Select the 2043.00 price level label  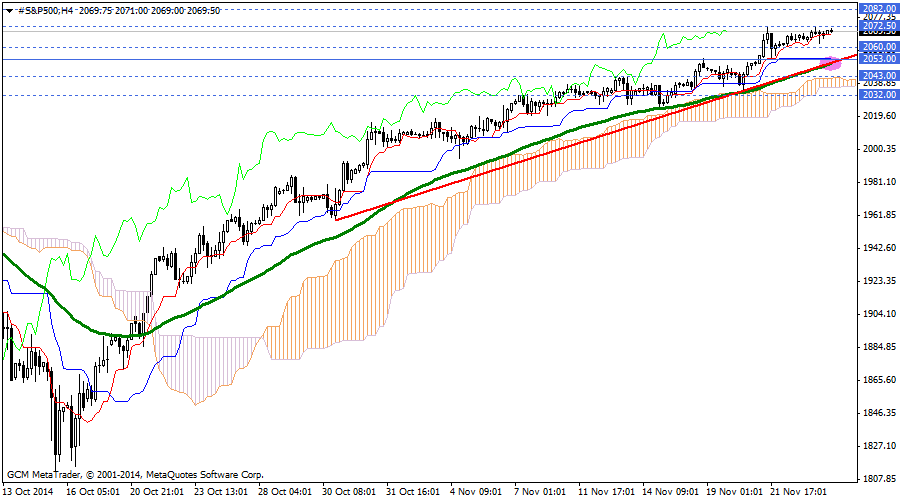tap(879, 75)
